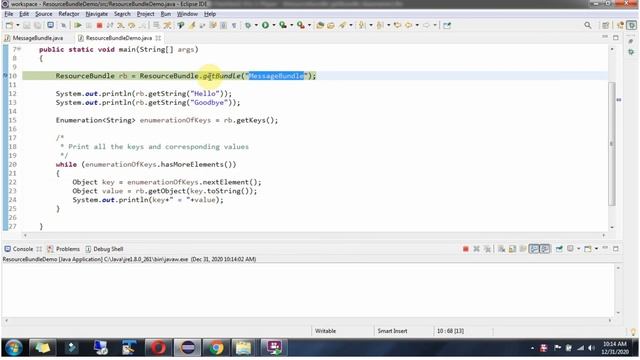Open the Display Selected Console dropdown

pyautogui.click(x=578, y=249)
